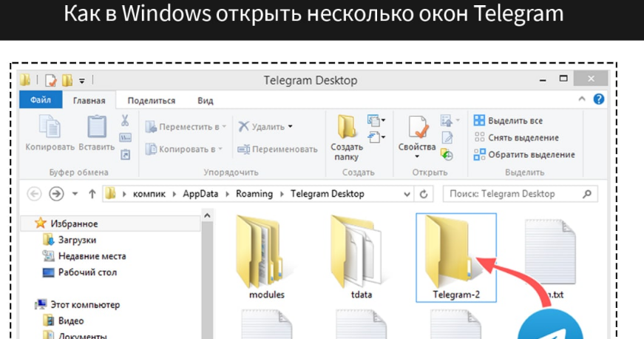Click the History icon in Открыть group
Screen dimensions: 644x339
(x=447, y=155)
